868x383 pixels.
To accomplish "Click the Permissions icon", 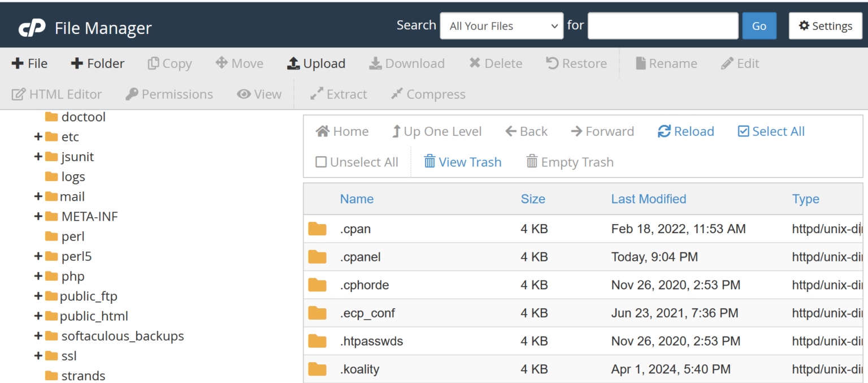I will (168, 94).
